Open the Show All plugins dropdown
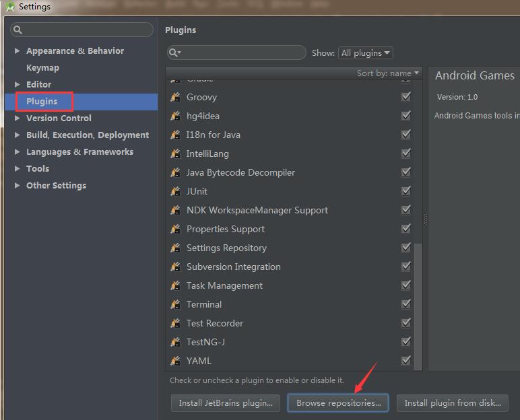This screenshot has width=520, height=420. pyautogui.click(x=366, y=53)
